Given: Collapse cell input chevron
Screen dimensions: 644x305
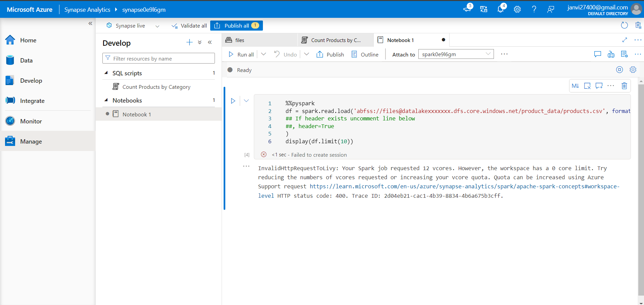Looking at the screenshot, I should point(246,101).
